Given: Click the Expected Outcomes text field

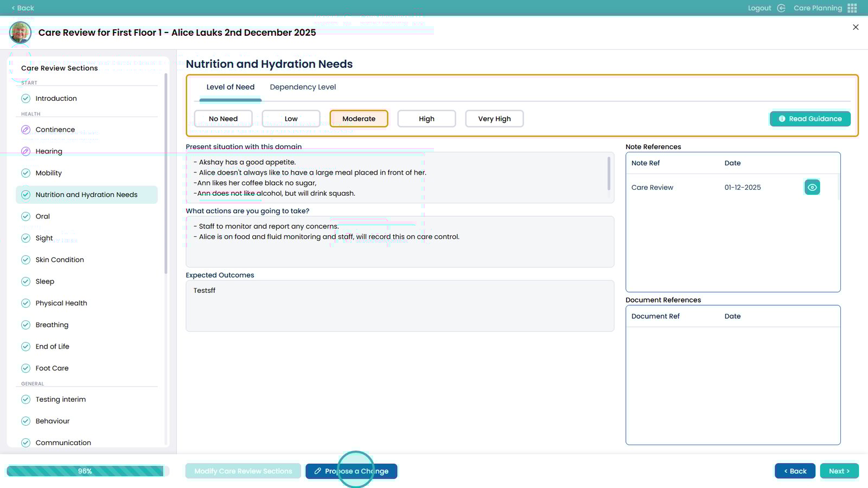Looking at the screenshot, I should (x=400, y=306).
